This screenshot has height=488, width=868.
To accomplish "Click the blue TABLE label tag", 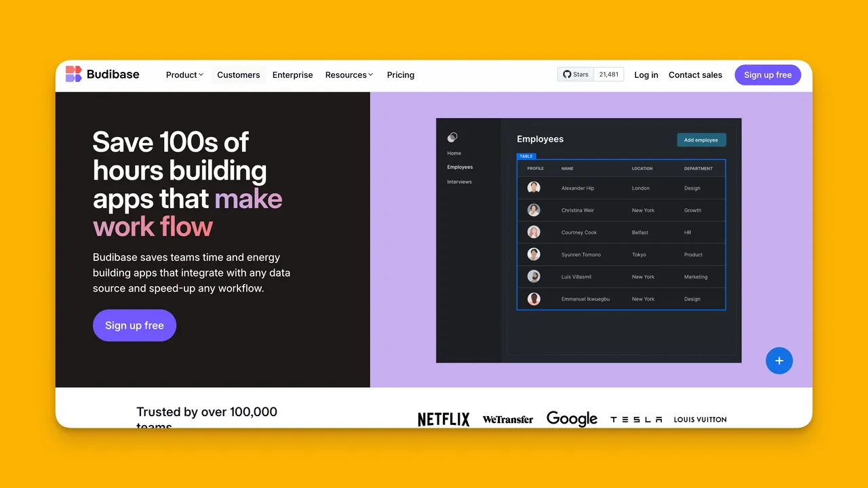I will click(x=526, y=157).
